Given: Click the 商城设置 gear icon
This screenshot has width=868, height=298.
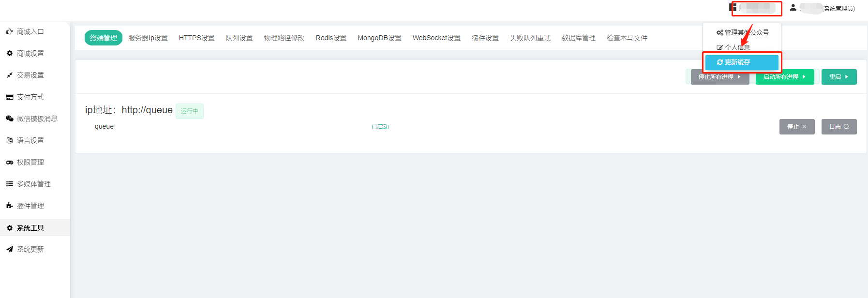Looking at the screenshot, I should pos(10,53).
